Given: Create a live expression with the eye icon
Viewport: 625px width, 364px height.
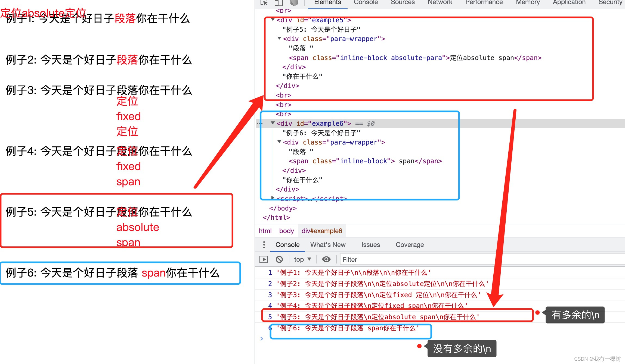Looking at the screenshot, I should click(x=326, y=259).
